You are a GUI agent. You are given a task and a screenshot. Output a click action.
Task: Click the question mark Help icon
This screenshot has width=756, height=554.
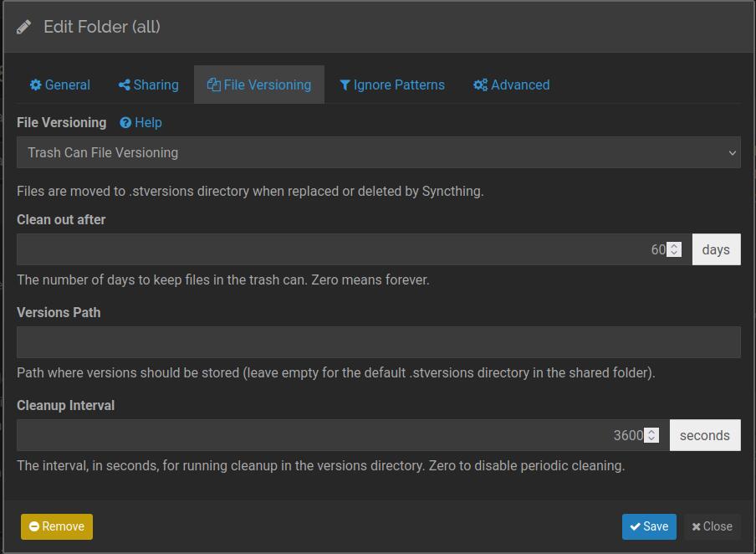pos(125,123)
